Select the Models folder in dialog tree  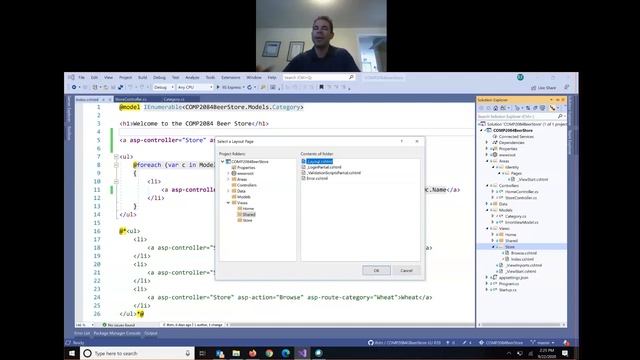click(241, 197)
